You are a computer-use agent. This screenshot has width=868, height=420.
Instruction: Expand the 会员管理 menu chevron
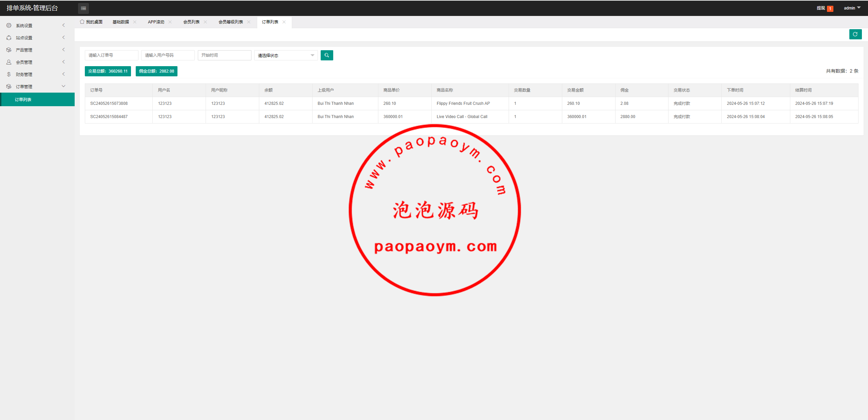click(x=63, y=62)
